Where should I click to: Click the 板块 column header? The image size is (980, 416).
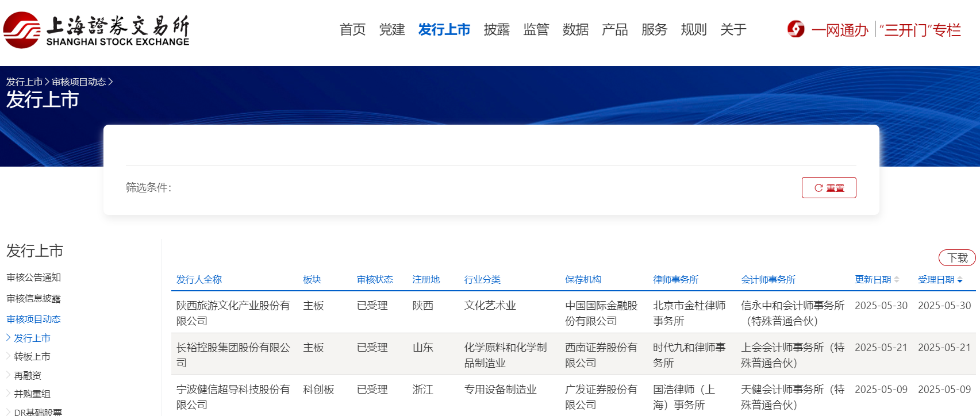[312, 280]
